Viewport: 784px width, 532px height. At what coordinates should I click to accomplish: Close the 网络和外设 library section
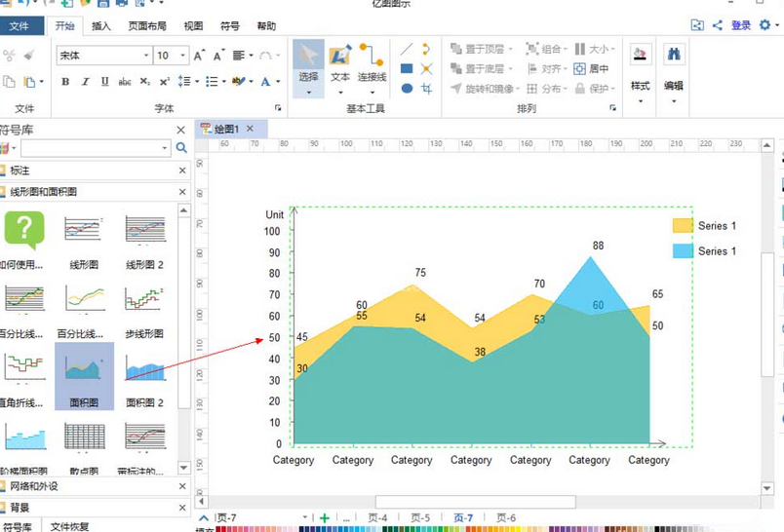click(182, 486)
